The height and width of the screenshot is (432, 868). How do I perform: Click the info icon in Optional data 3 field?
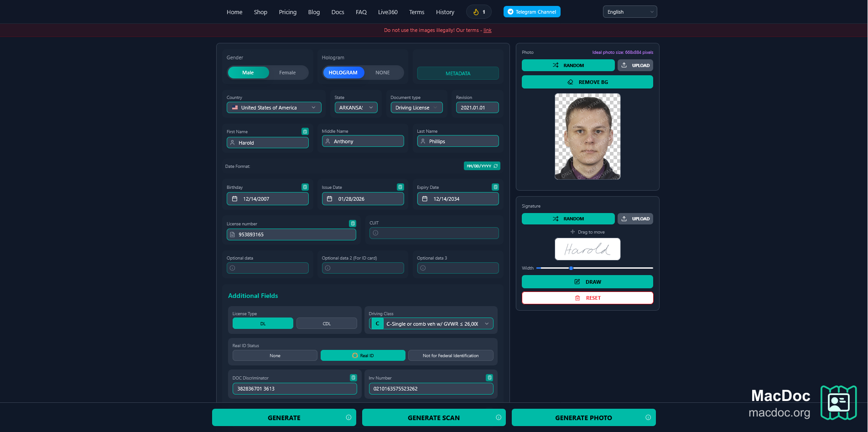pos(423,268)
